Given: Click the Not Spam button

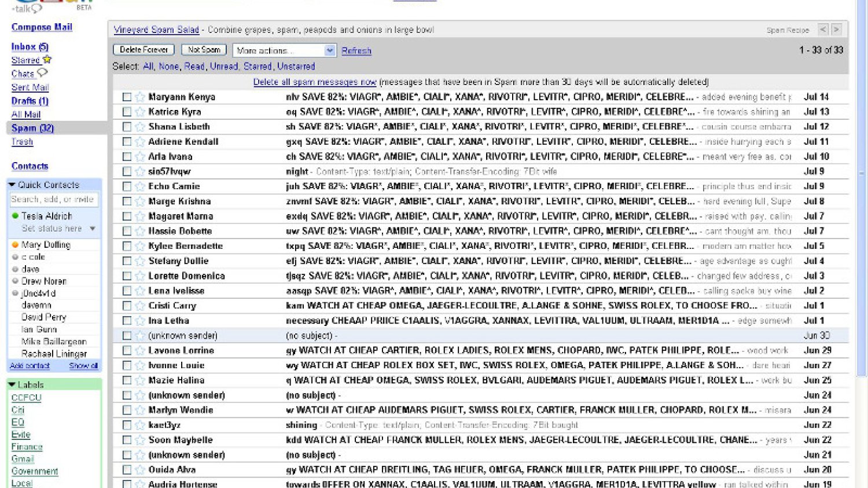Looking at the screenshot, I should (204, 50).
